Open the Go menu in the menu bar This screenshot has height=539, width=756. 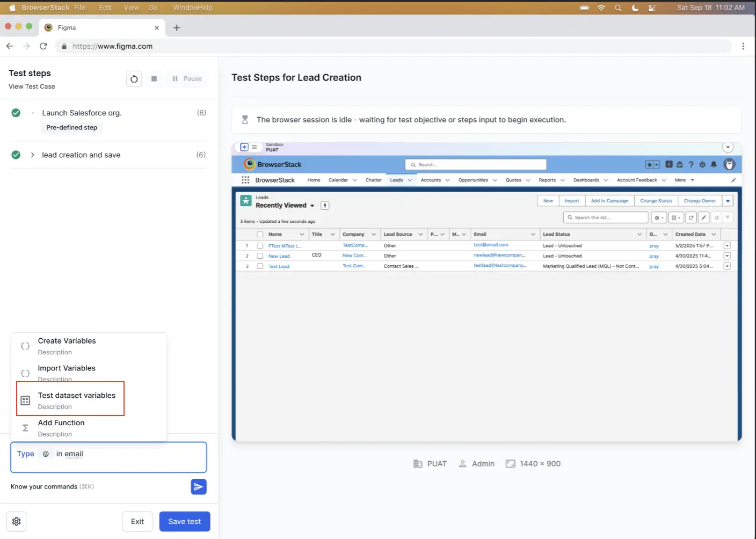153,8
